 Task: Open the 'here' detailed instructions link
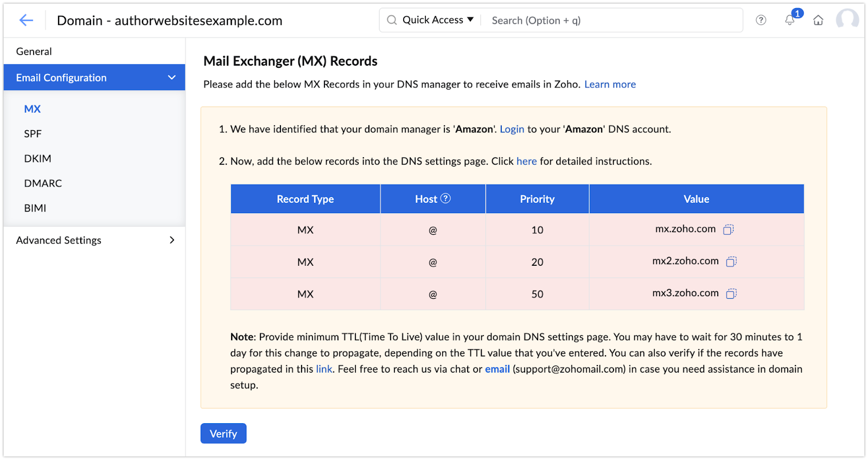pyautogui.click(x=526, y=161)
